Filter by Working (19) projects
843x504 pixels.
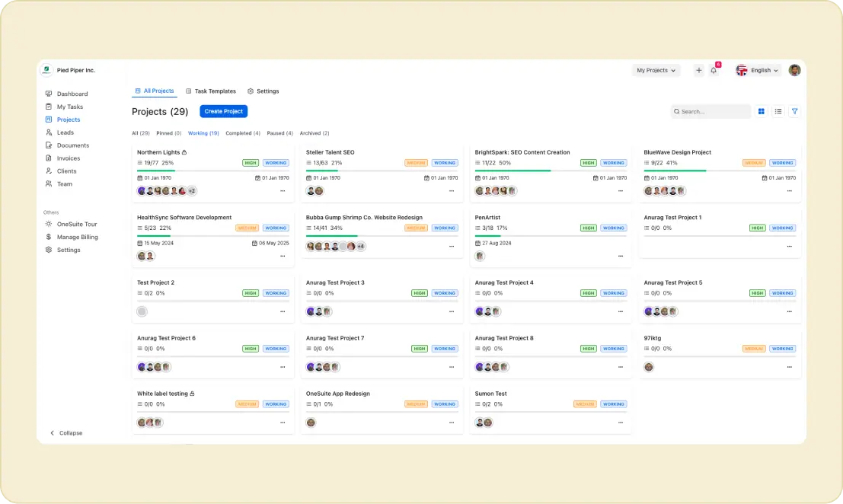[x=203, y=133]
